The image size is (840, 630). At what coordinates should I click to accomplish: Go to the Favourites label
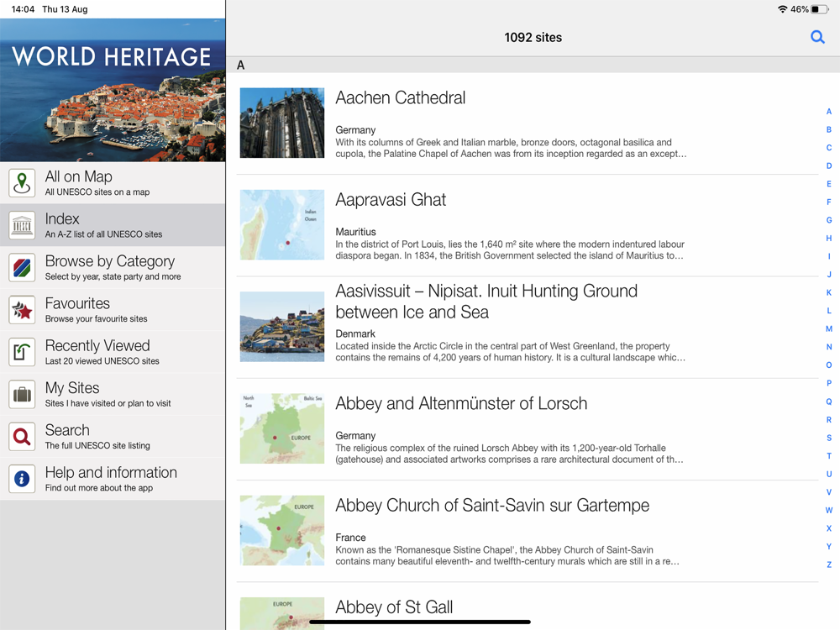pos(77,303)
